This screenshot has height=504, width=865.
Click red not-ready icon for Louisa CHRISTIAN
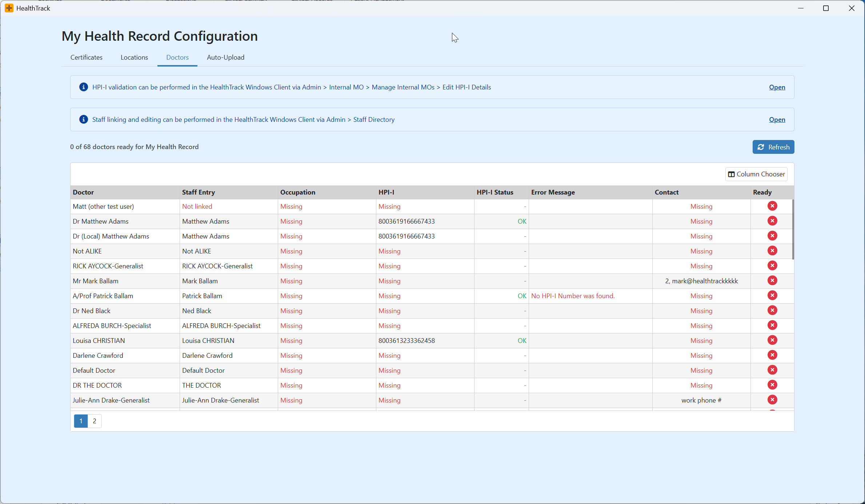(772, 340)
